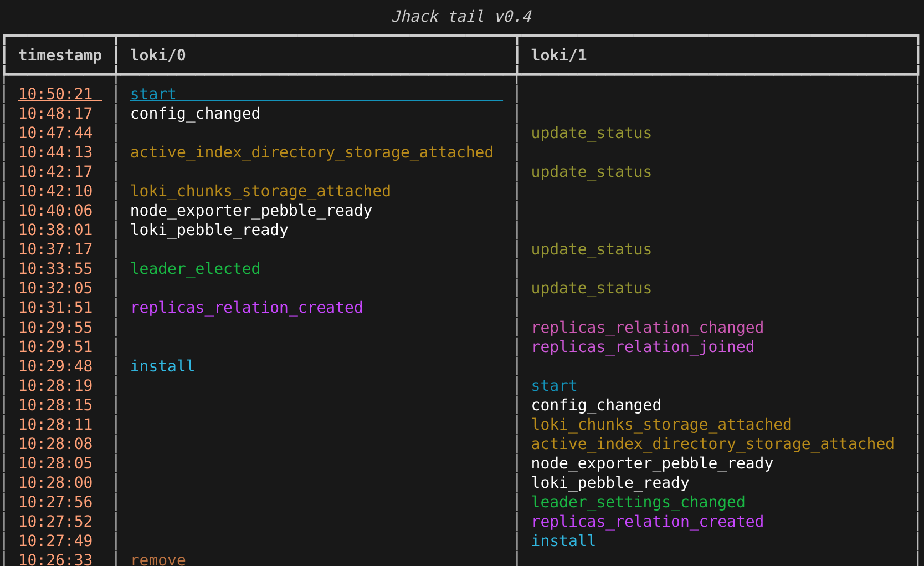
Task: Select loki_pebble_ready event in loki/0 column
Action: [x=209, y=230]
